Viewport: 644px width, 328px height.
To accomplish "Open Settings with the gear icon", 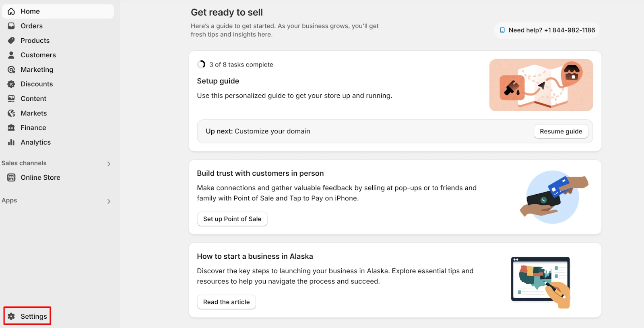I will (x=11, y=316).
